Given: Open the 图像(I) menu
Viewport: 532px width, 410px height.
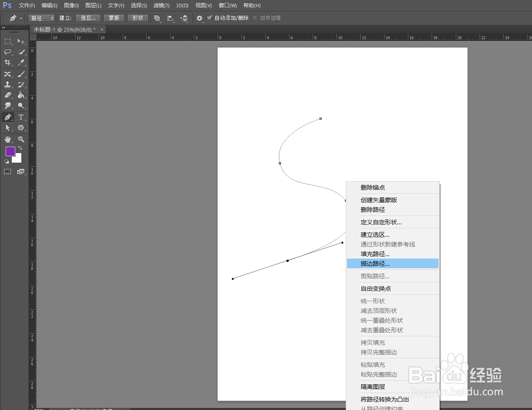Looking at the screenshot, I should point(71,6).
